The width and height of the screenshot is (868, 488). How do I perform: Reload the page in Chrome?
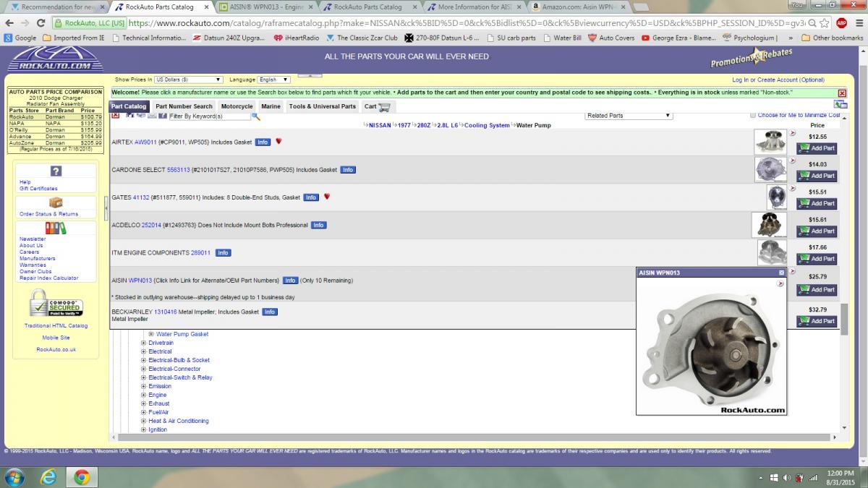coord(41,22)
